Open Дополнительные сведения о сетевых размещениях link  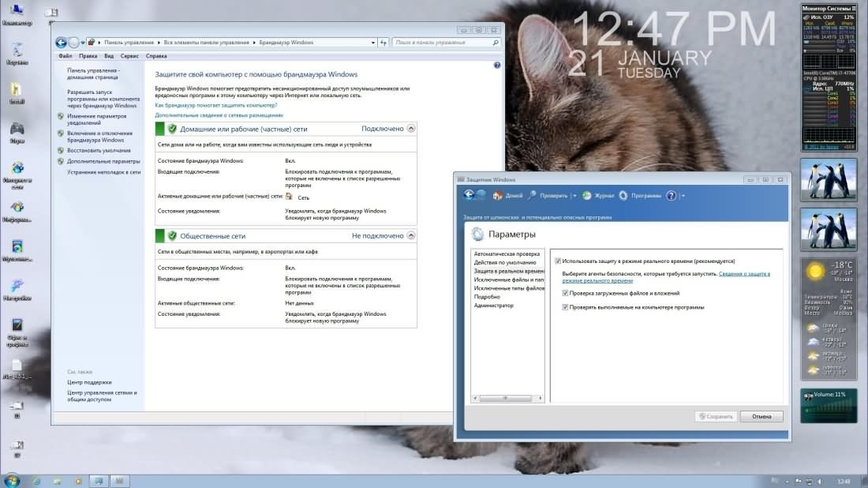(219, 115)
